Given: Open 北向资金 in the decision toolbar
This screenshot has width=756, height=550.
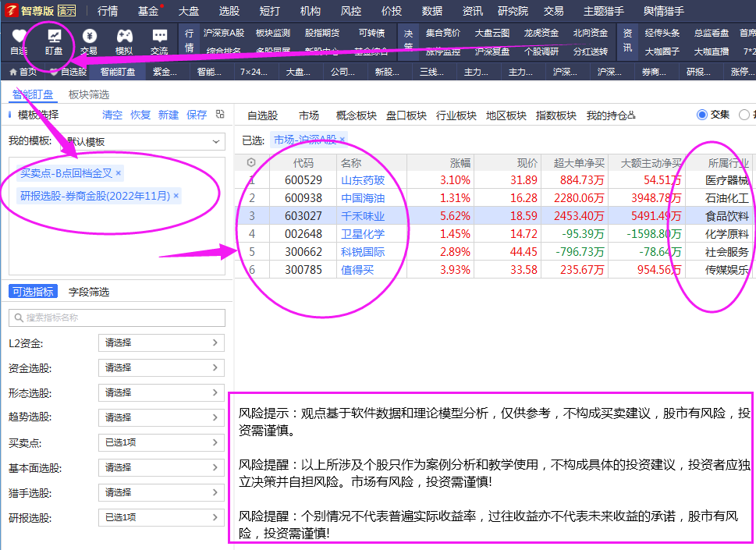Looking at the screenshot, I should click(591, 33).
